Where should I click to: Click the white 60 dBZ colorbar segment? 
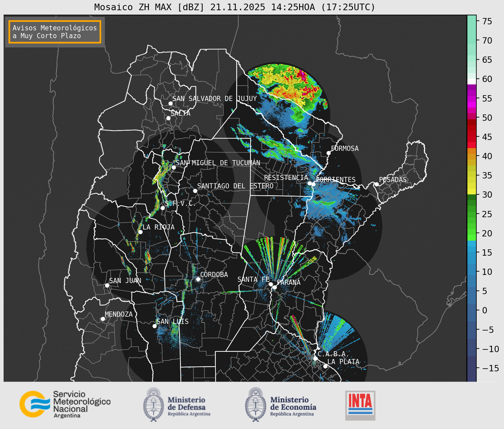tap(472, 81)
